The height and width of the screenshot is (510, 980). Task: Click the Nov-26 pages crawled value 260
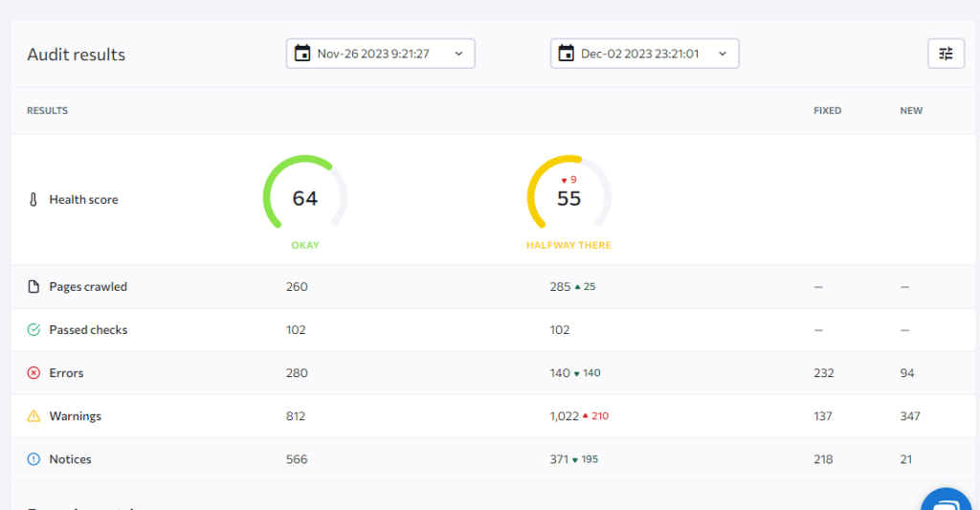click(x=297, y=286)
